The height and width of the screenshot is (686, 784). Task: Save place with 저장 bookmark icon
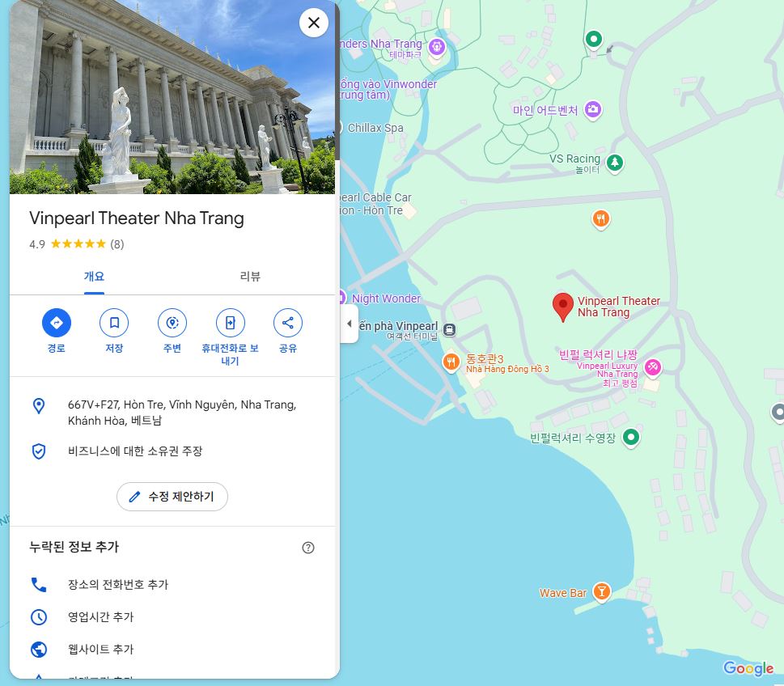(x=114, y=323)
